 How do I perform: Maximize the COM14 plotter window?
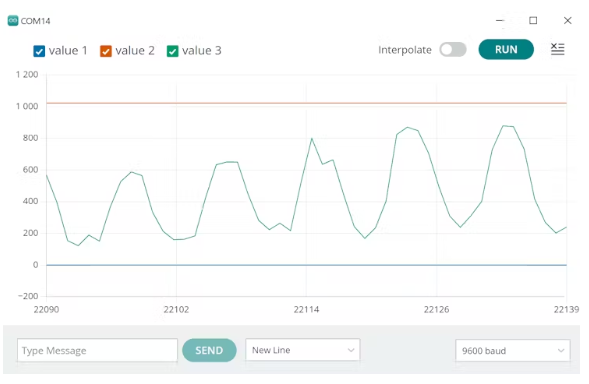[x=533, y=20]
